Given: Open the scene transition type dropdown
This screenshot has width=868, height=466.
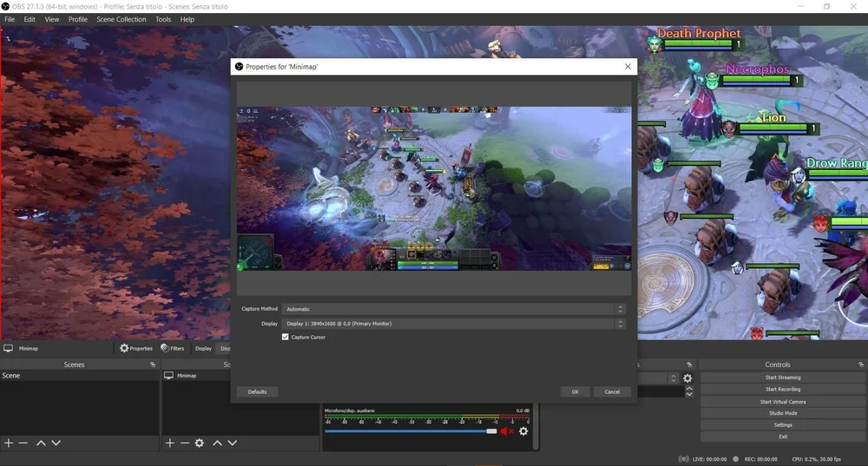Looking at the screenshot, I should (x=658, y=378).
